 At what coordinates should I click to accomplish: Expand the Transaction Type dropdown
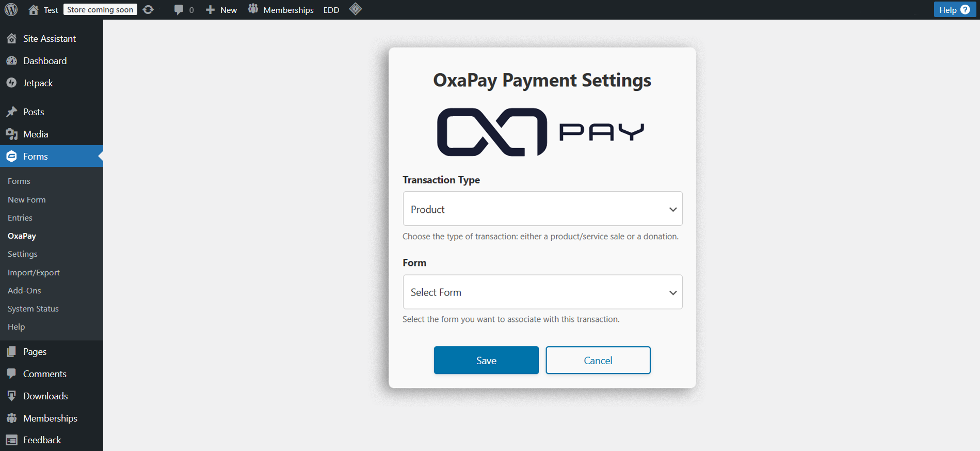pos(542,209)
